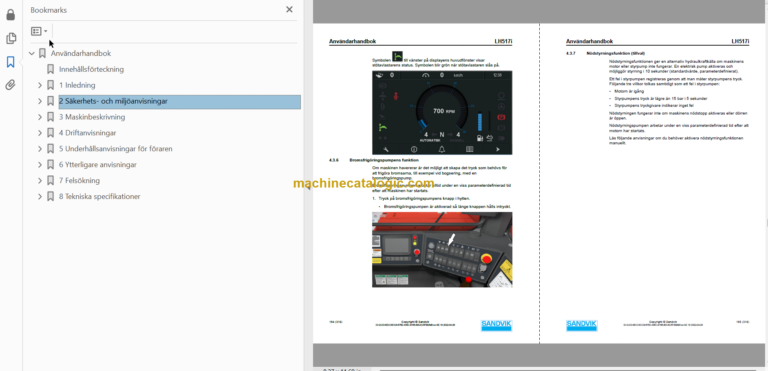
Task: Click LH517i header on the left page
Action: coord(503,42)
